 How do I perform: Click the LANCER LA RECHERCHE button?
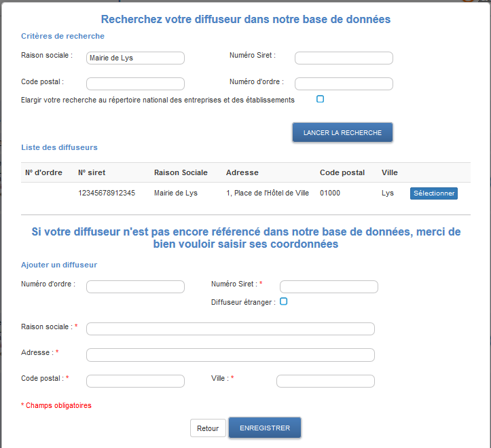click(342, 132)
